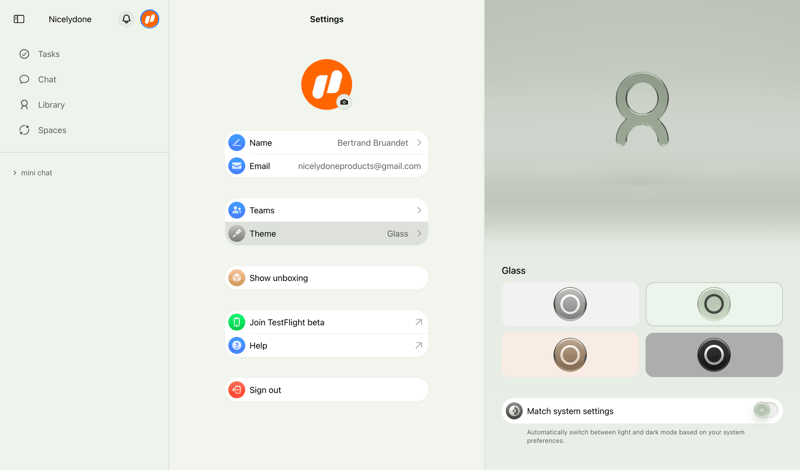Open the Theme settings row
This screenshot has width=800, height=470.
(x=327, y=234)
